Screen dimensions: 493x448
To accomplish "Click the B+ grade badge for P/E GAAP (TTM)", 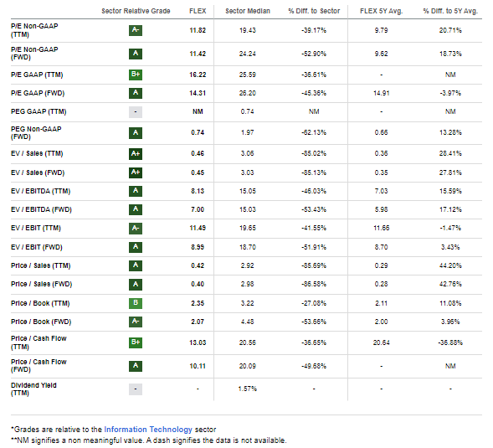I will (136, 75).
